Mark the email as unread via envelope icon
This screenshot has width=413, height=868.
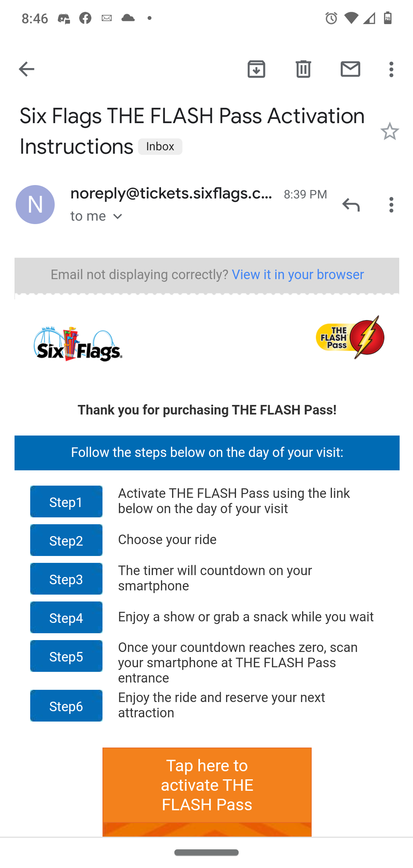[350, 69]
